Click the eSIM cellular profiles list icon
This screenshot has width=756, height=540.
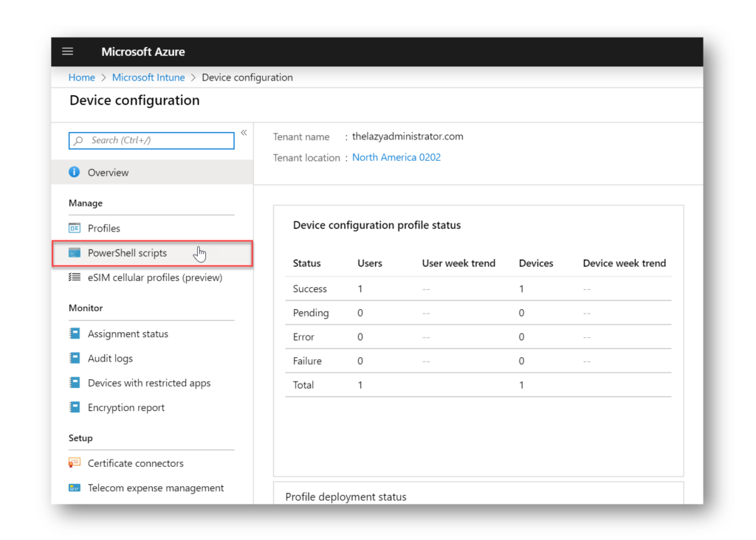[75, 277]
